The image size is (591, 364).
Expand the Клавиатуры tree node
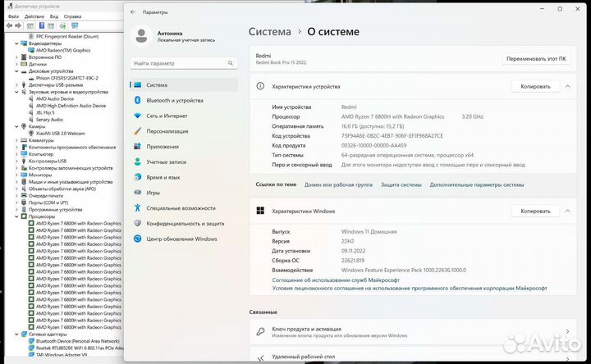click(x=16, y=140)
